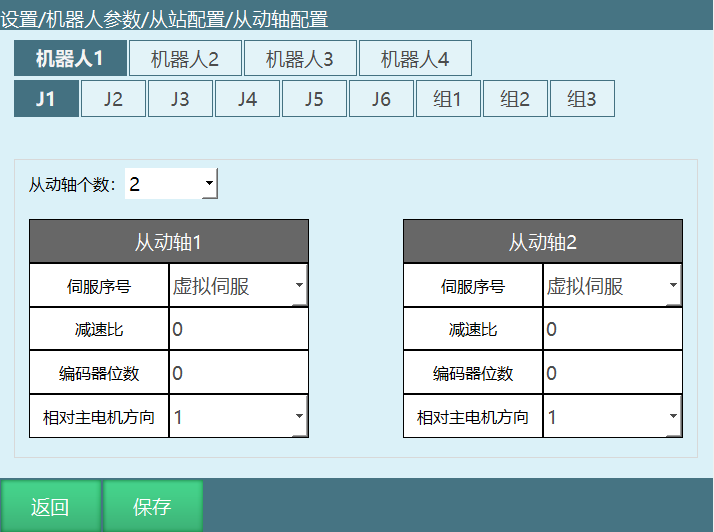Expand 从动轴1 相对主电机方向 dropdown
714x532 pixels.
(x=238, y=417)
